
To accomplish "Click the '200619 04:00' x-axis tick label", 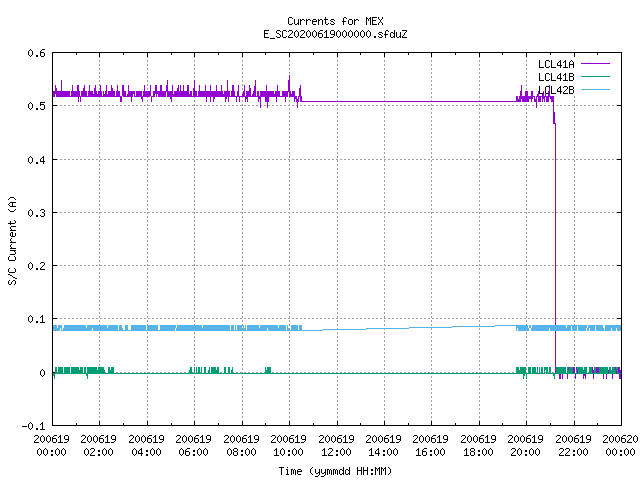I will point(146,446).
